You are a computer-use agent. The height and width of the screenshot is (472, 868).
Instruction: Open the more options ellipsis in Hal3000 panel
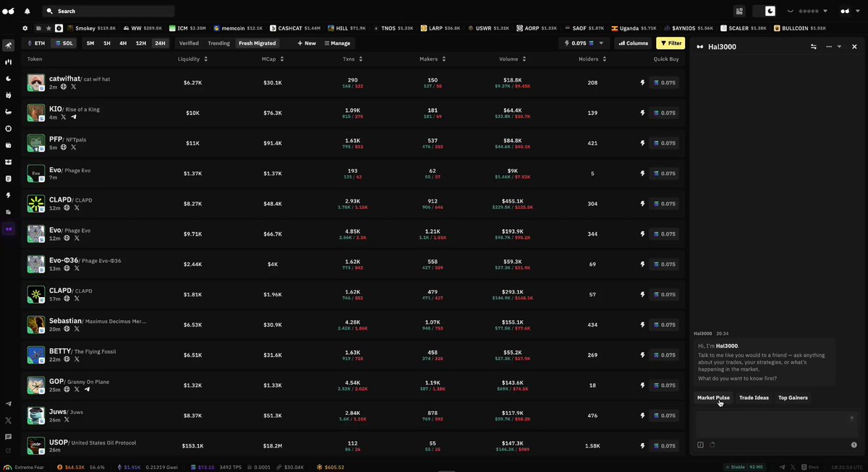point(829,46)
